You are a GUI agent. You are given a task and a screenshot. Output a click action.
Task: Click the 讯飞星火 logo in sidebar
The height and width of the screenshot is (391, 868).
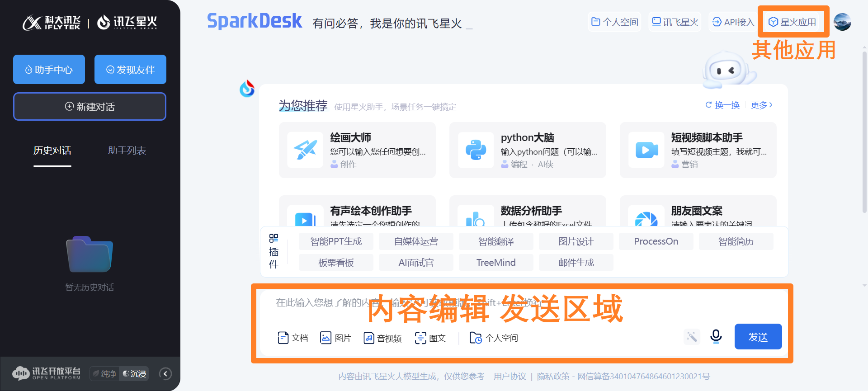point(127,22)
